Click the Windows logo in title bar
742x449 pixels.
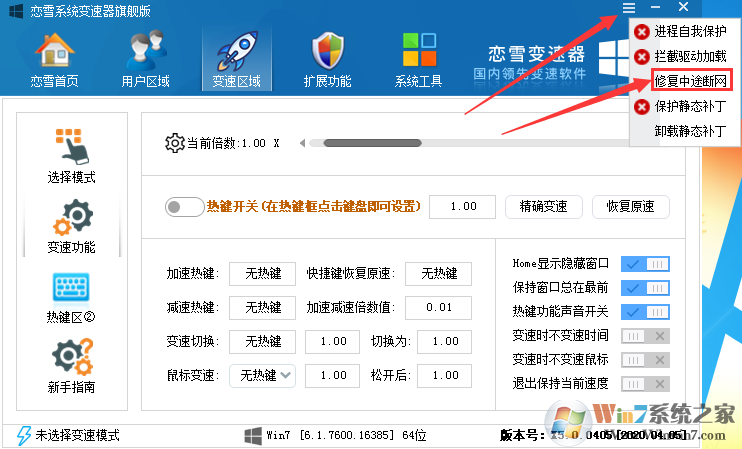coord(16,10)
